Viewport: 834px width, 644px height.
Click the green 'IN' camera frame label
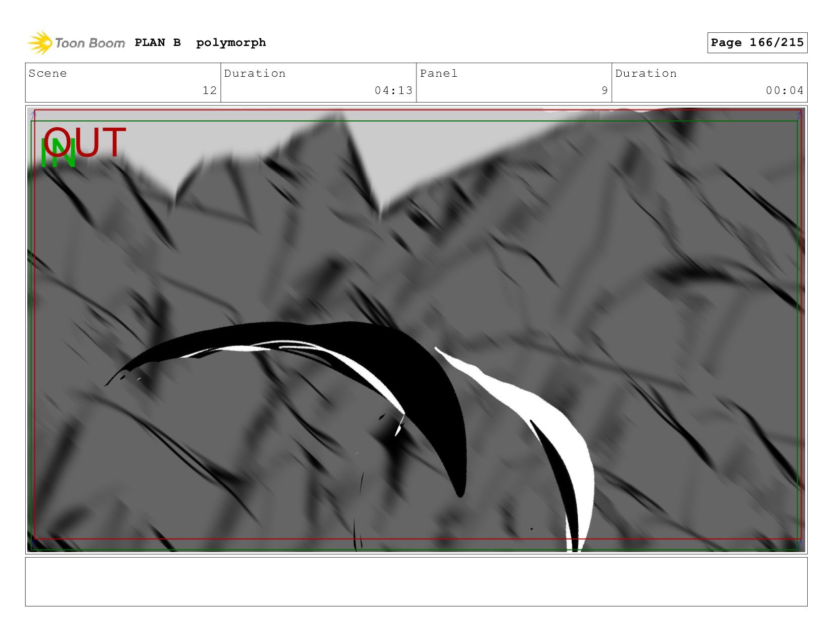click(58, 153)
